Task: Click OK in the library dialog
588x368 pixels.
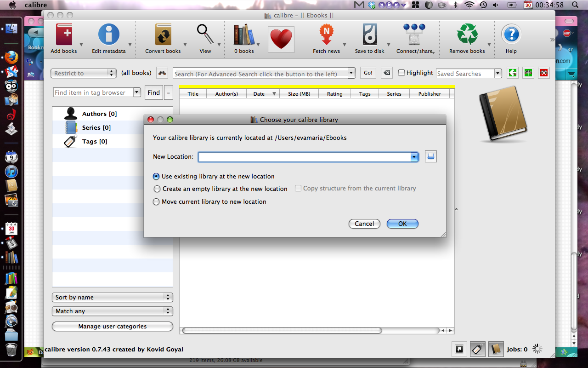Action: point(402,224)
